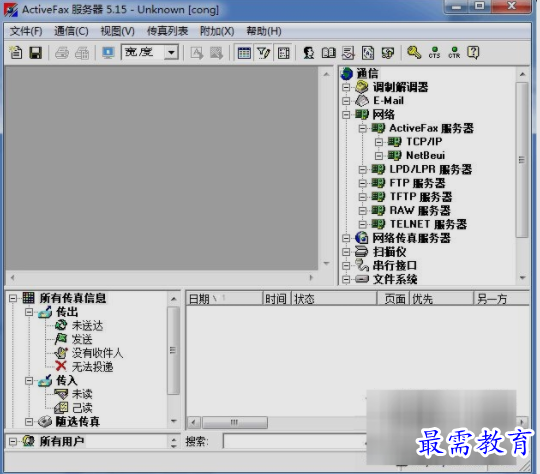
Task: Open the 附加(X) menu
Action: click(x=217, y=31)
